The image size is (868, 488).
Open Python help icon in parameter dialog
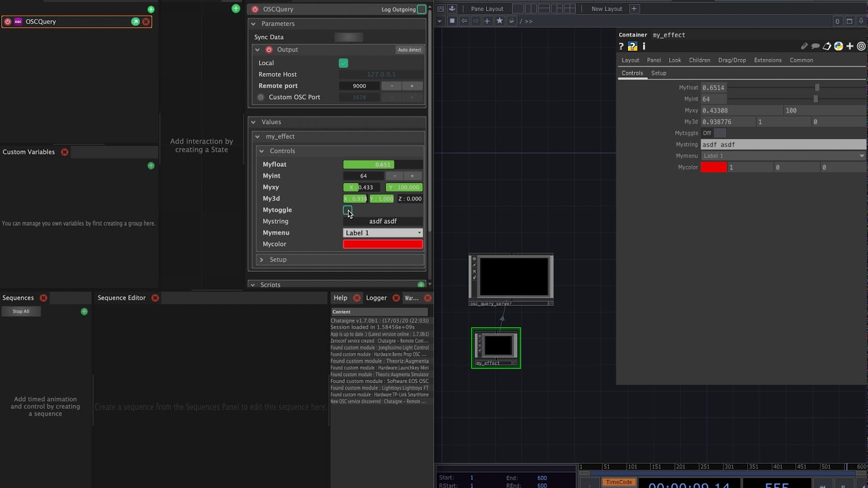633,47
